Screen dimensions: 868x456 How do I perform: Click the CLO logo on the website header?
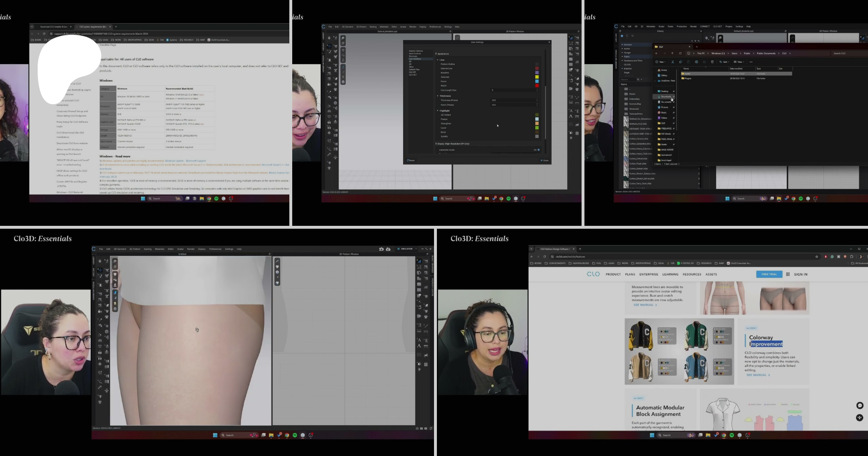click(593, 274)
